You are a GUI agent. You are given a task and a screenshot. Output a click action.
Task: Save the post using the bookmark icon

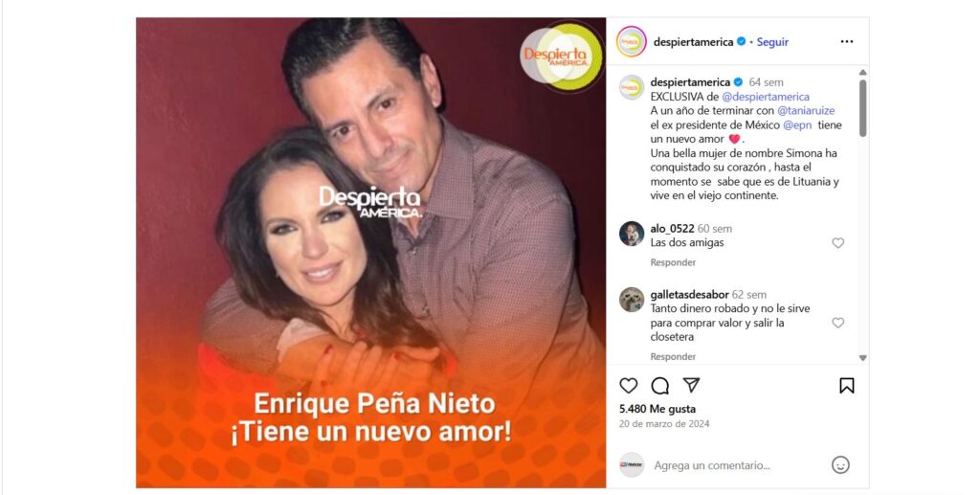pos(847,386)
